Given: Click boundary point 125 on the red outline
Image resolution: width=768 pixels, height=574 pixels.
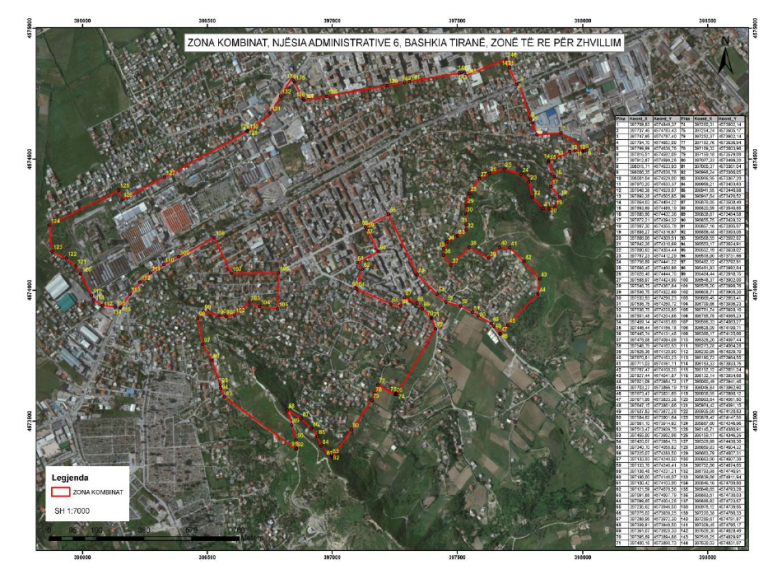Looking at the screenshot, I should click(x=125, y=187).
